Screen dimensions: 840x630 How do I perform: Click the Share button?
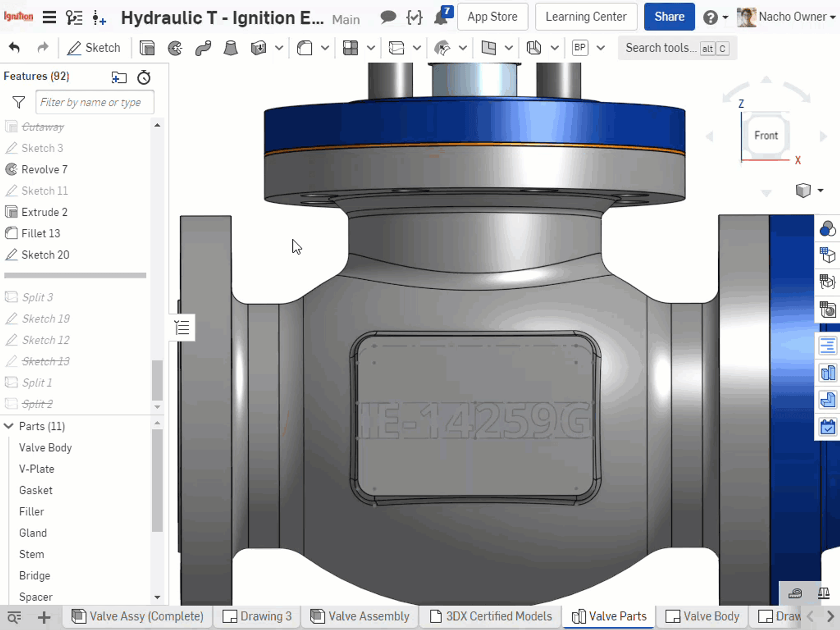coord(669,17)
